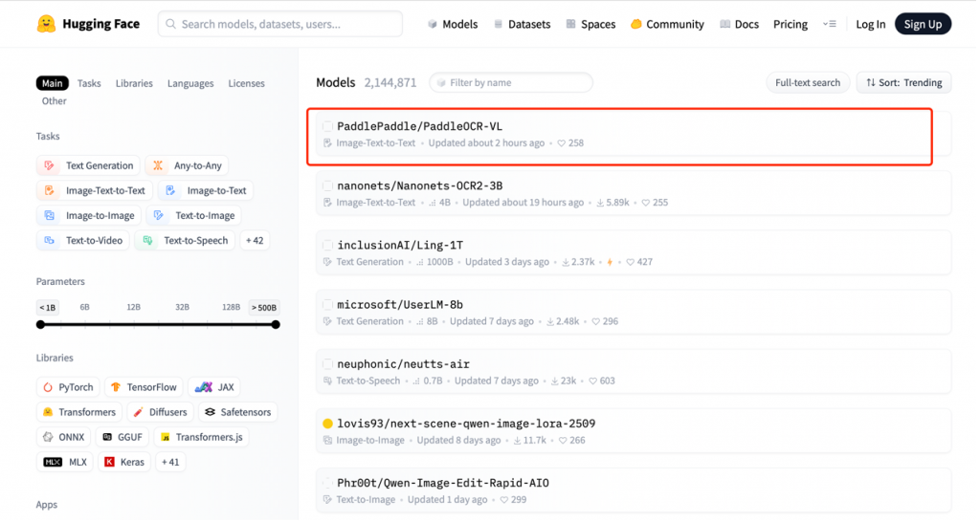Screen dimensions: 980x523
Task: Click the download icon on Ling-1T row
Action: [565, 262]
